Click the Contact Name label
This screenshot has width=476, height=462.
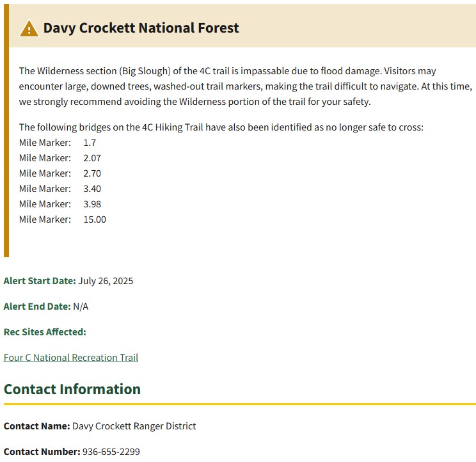tap(36, 426)
